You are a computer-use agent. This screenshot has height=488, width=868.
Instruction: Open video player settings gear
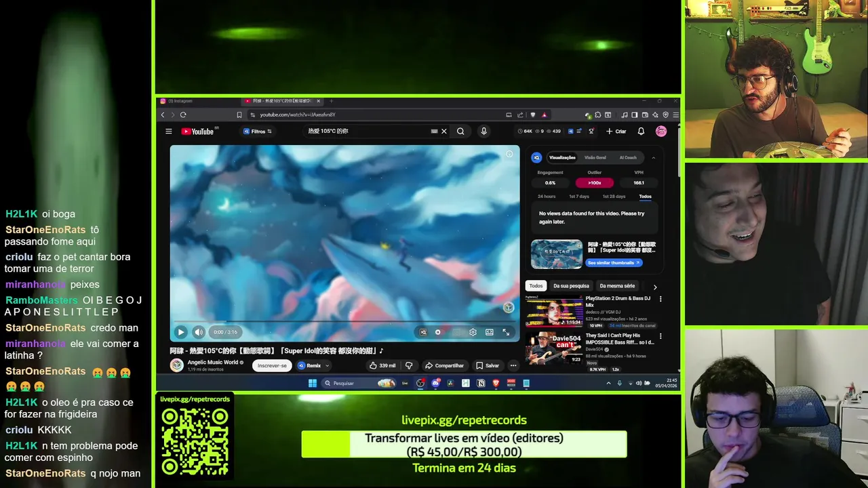coord(473,332)
